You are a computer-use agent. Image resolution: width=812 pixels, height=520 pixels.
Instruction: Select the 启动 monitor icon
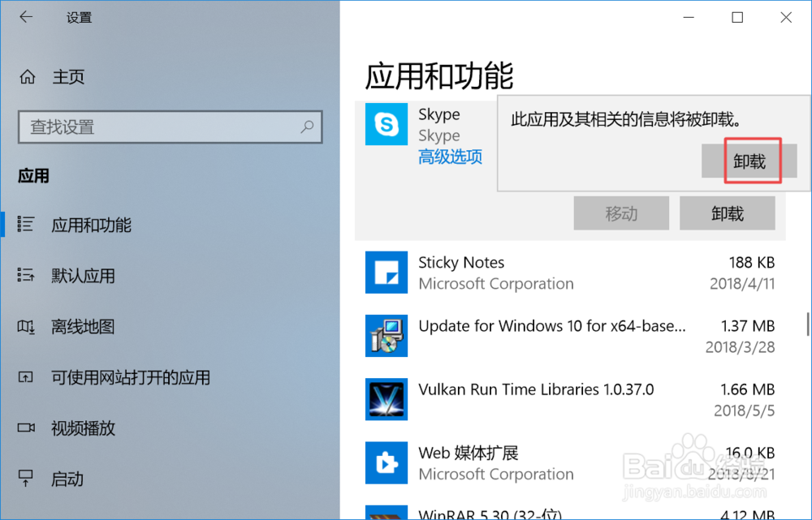click(25, 478)
